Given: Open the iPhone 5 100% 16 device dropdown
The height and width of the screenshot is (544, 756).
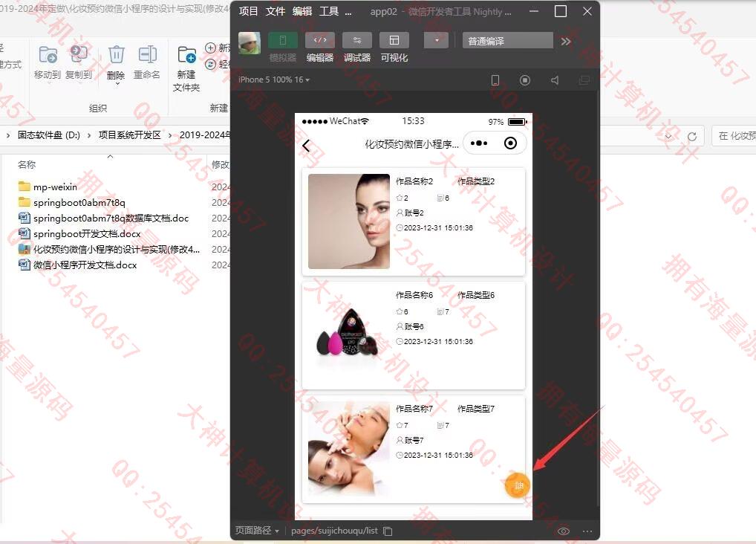Looking at the screenshot, I should pos(274,80).
